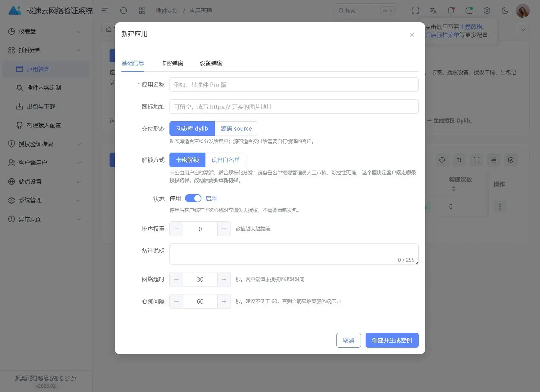The width and height of the screenshot is (540, 392).
Task: Click the calendar icon with green dot
Action: pos(469,11)
